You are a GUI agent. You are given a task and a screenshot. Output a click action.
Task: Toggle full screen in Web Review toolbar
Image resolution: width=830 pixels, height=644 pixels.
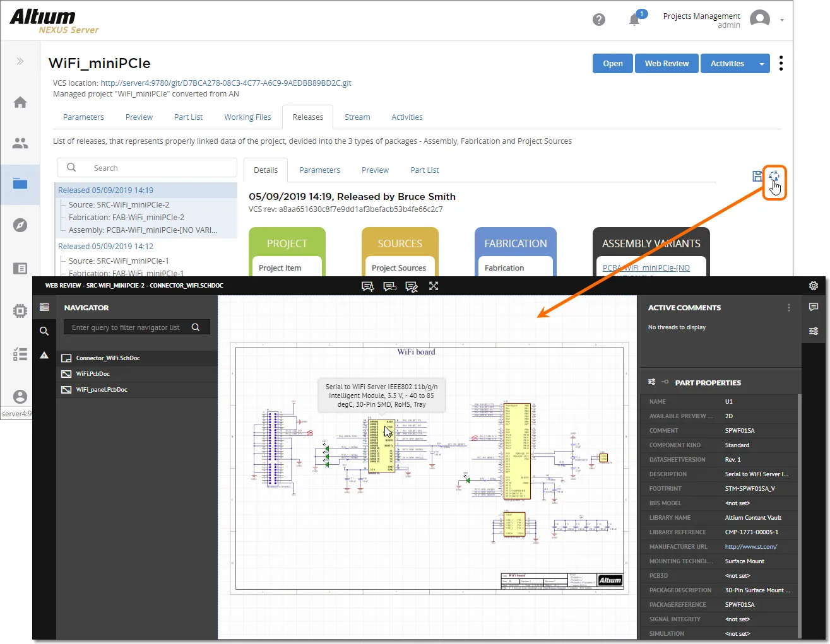pos(434,286)
